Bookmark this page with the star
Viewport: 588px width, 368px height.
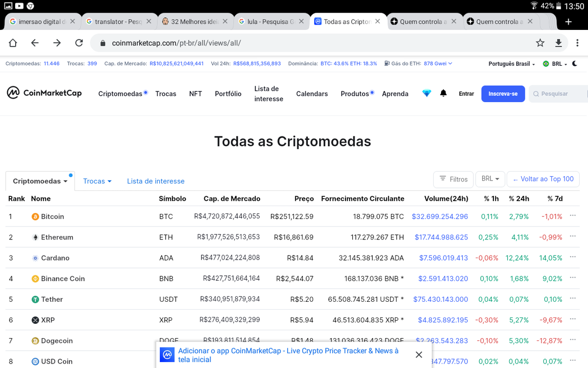click(540, 43)
